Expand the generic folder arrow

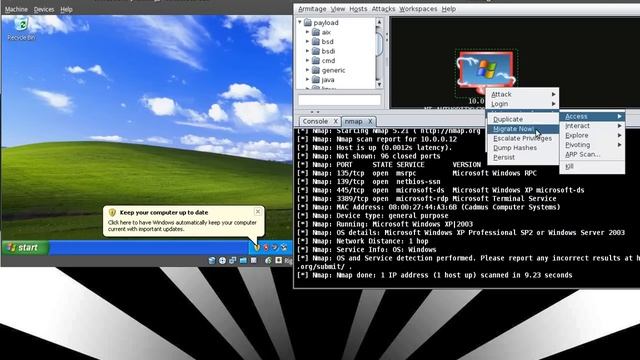tap(308, 70)
